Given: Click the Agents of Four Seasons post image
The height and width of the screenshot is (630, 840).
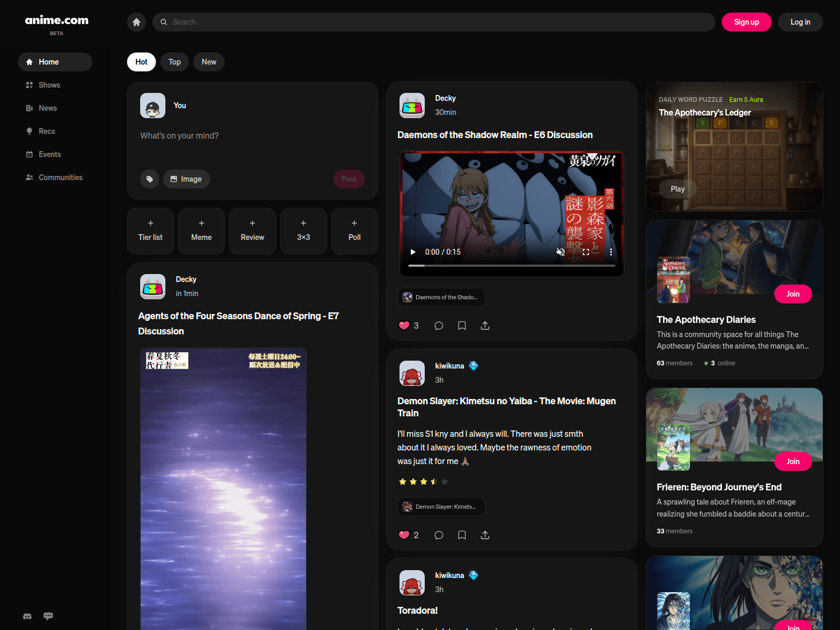Looking at the screenshot, I should (223, 488).
